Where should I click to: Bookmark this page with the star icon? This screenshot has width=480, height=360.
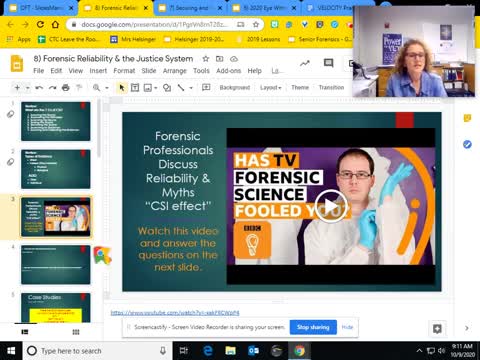click(x=256, y=24)
